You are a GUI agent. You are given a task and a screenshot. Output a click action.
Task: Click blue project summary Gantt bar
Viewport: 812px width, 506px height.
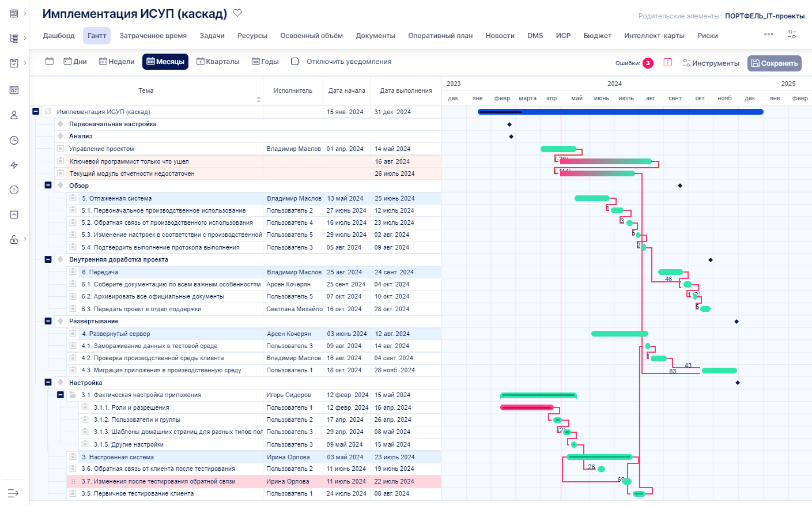pos(621,112)
